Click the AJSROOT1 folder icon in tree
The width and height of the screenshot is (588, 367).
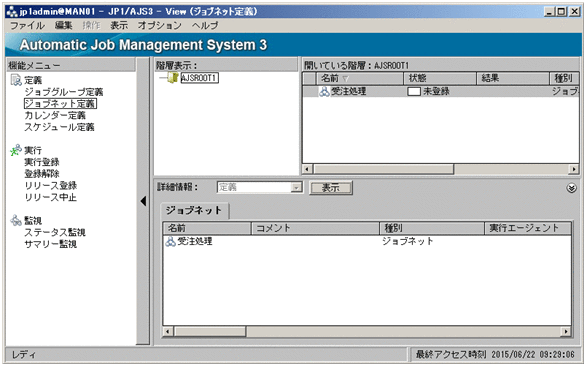(x=173, y=78)
